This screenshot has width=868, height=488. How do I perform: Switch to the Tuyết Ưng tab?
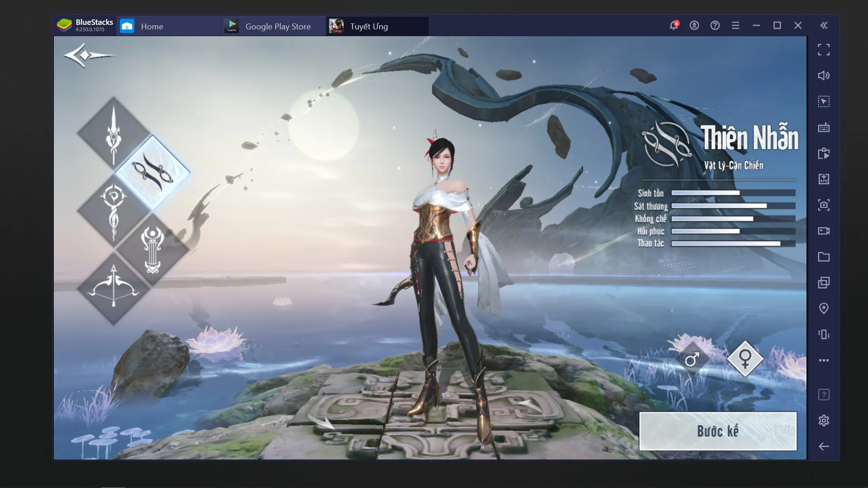(377, 26)
